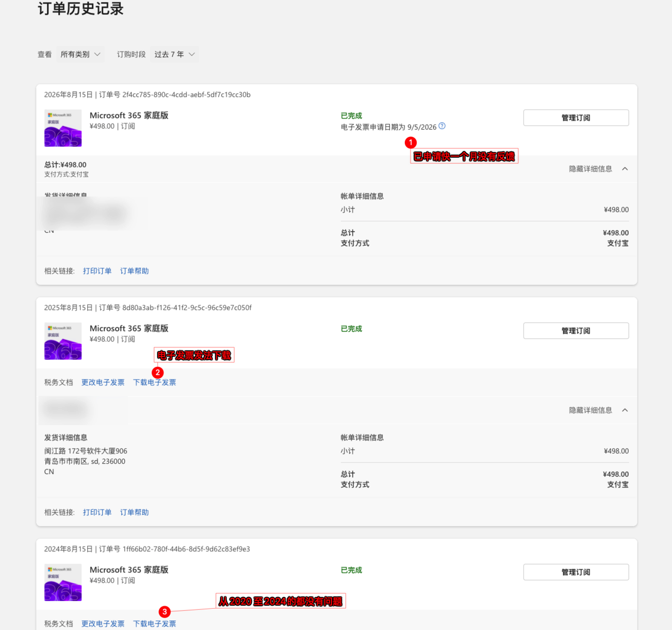The image size is (672, 630).
Task: Open Microsoft 365 家庭版 title of 2025 order
Action: click(129, 329)
